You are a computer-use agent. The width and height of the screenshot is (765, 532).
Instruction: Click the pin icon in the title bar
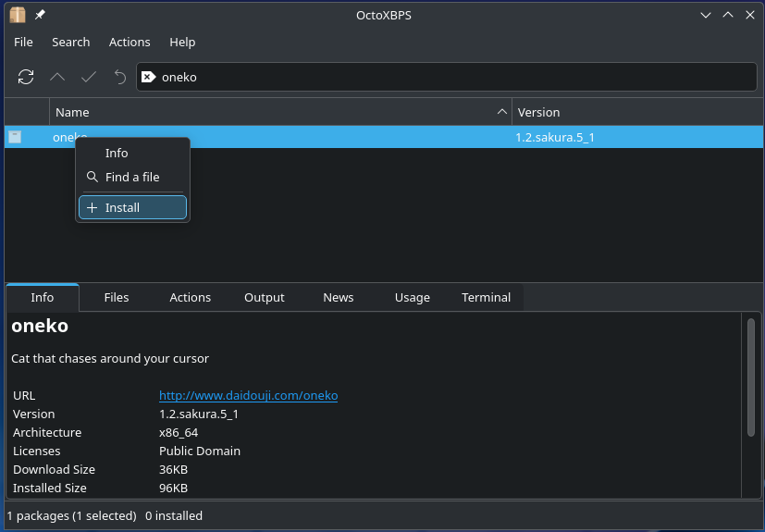pos(40,15)
